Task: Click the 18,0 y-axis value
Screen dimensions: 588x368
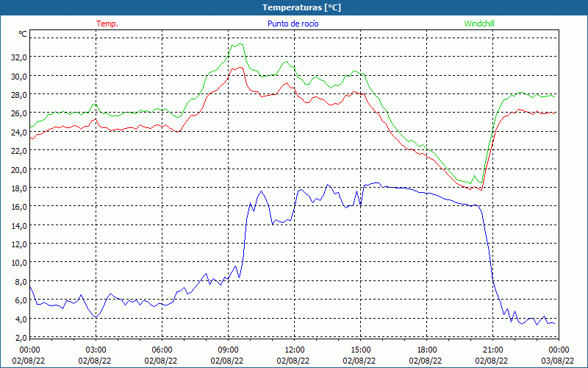Action: [x=19, y=188]
